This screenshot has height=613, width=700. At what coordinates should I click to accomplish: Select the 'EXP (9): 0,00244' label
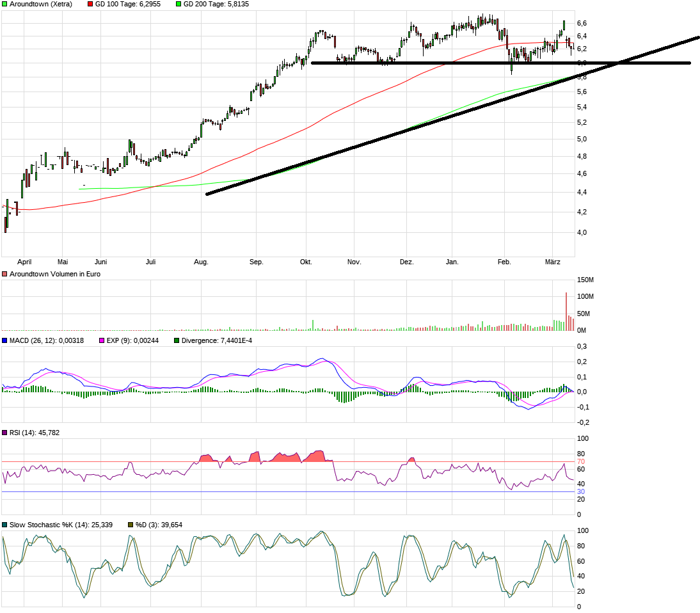point(132,340)
